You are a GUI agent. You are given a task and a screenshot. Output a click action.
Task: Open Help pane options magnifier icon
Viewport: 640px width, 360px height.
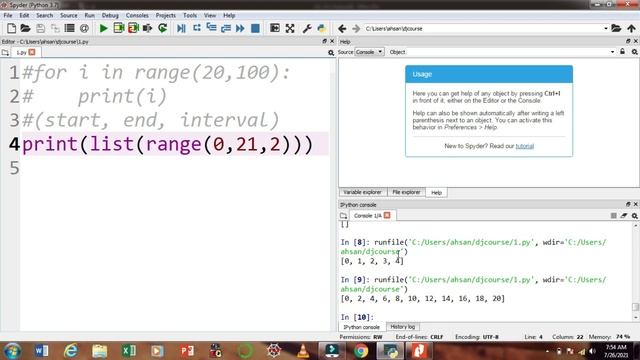(635, 52)
